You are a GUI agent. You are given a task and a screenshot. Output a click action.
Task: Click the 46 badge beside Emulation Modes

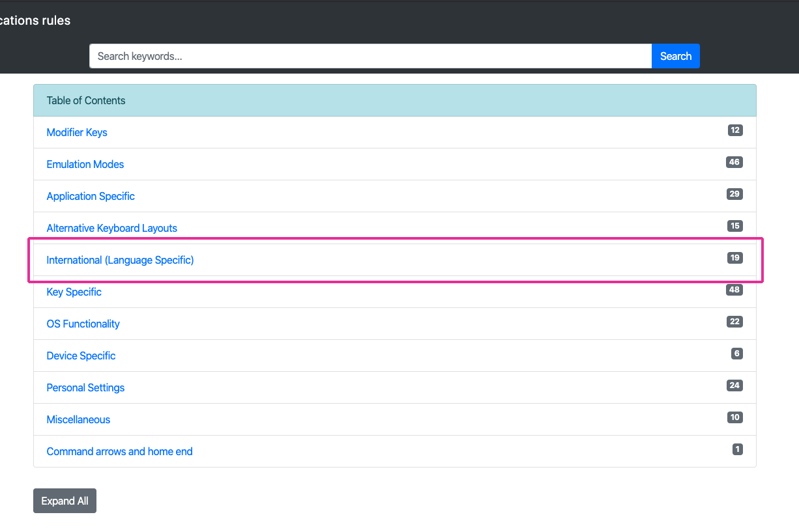click(734, 162)
